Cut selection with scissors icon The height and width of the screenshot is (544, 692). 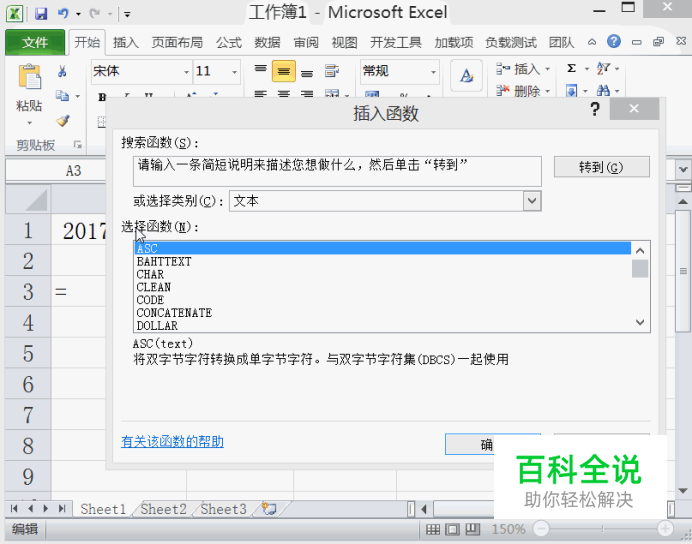[62, 71]
